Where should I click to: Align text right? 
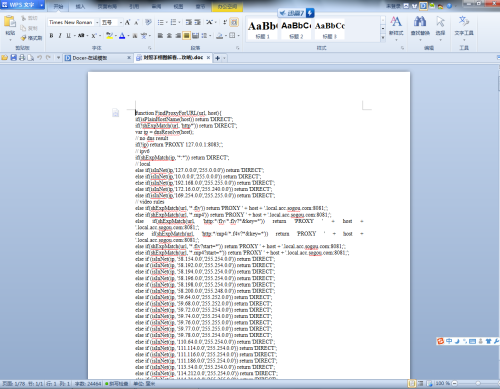click(x=178, y=35)
